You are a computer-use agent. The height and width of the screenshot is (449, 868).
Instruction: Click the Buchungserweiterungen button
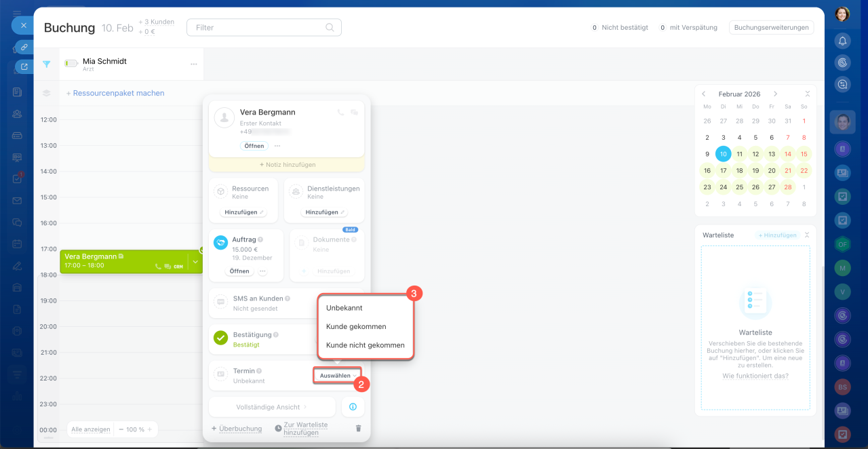(771, 28)
